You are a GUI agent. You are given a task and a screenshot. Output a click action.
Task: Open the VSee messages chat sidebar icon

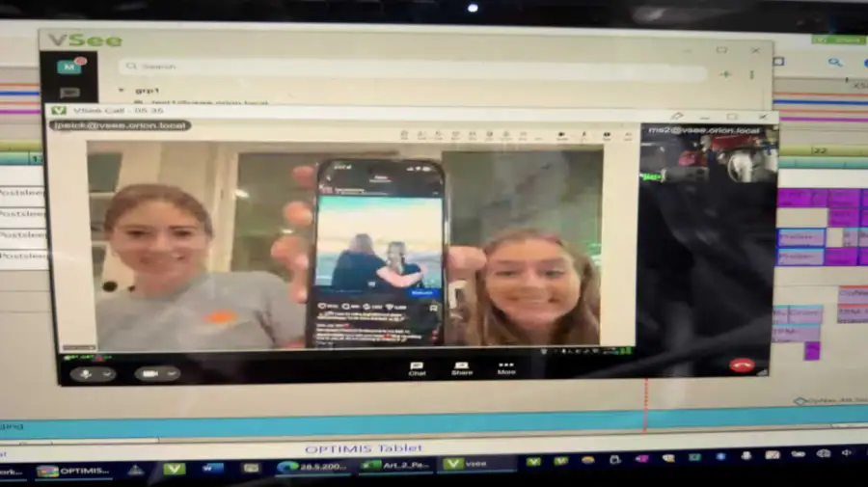(x=69, y=94)
